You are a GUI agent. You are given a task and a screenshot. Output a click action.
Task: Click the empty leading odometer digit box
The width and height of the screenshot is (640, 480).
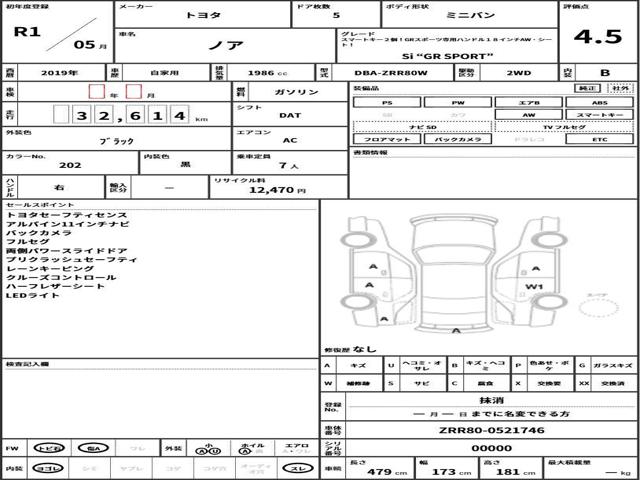(x=61, y=115)
